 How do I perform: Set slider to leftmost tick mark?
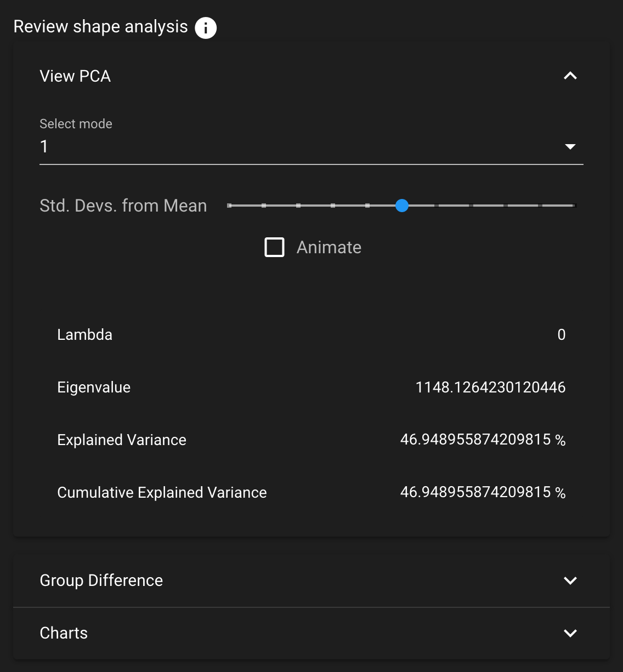pyautogui.click(x=230, y=206)
